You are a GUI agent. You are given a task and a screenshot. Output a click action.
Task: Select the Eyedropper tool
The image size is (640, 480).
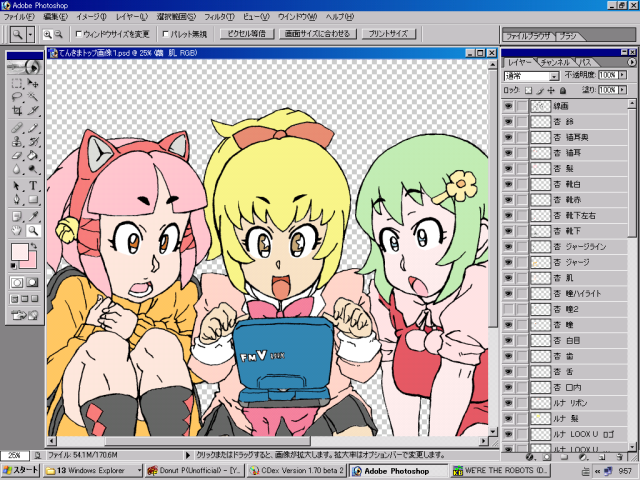tap(33, 217)
